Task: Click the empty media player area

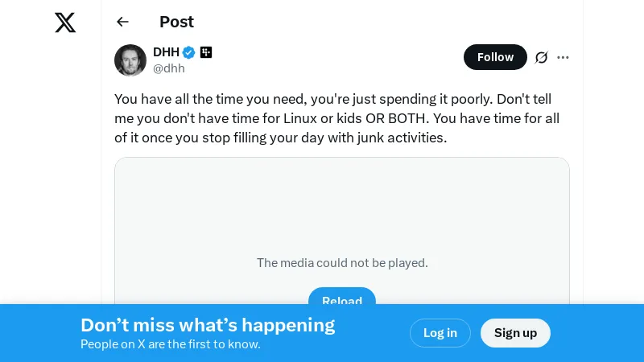Action: click(x=342, y=209)
